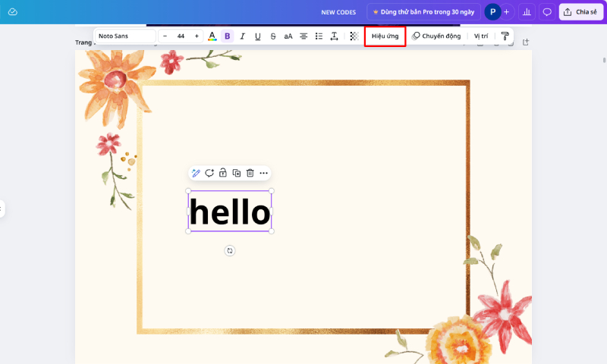Open the Hiệu ứng effects panel

coord(385,36)
